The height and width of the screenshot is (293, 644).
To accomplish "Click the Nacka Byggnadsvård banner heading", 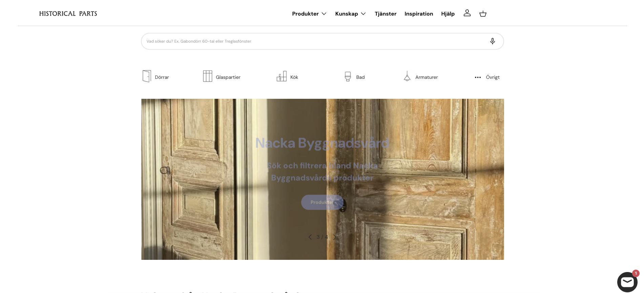I will (322, 143).
